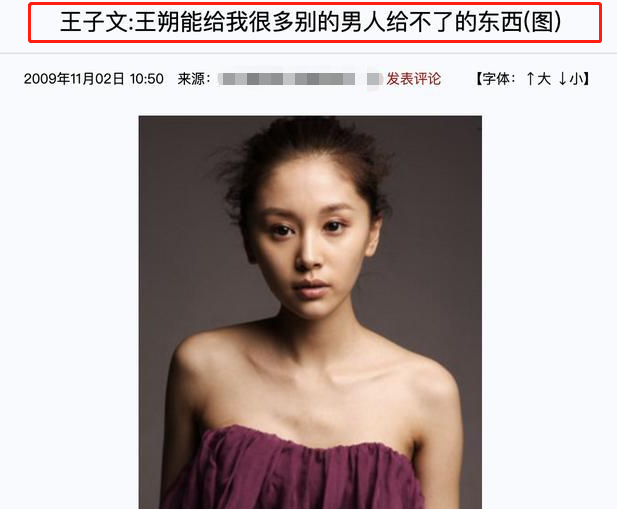The width and height of the screenshot is (617, 509).
Task: Click the (图) marker in headline
Action: (x=543, y=22)
